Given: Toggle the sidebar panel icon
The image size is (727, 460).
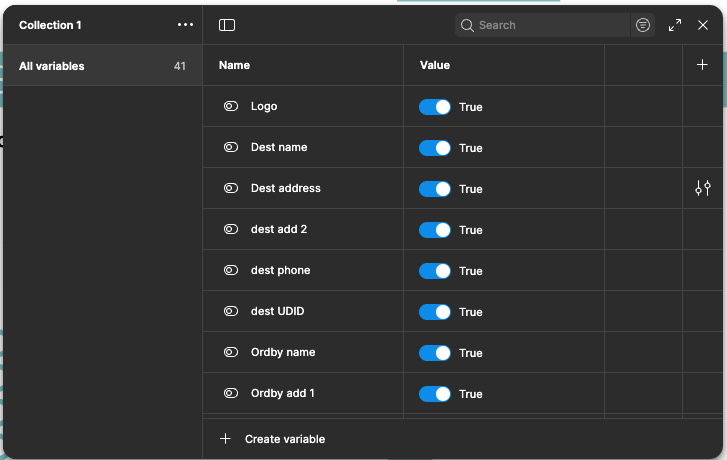Looking at the screenshot, I should tap(227, 25).
